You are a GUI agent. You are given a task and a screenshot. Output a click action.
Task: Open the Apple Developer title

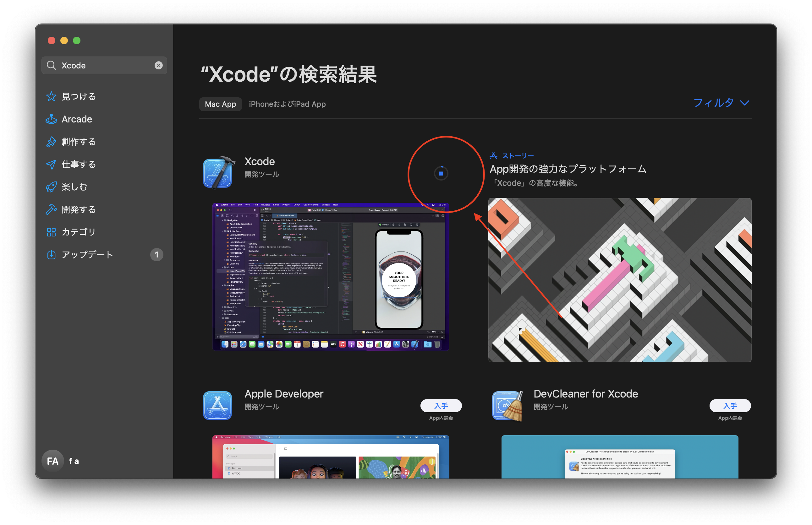[284, 394]
